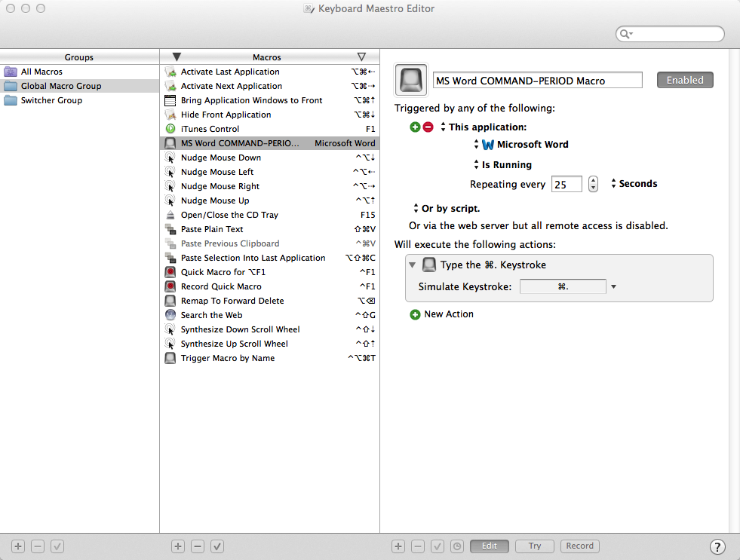Delete the selected macro group
Screen dimensions: 740x560
pyautogui.click(x=38, y=546)
